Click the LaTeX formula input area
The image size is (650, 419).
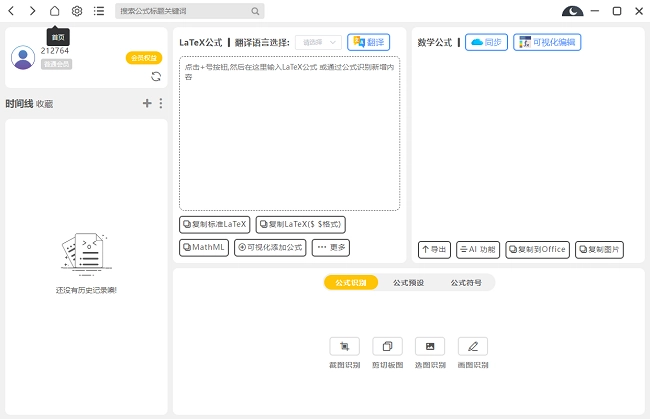(x=289, y=133)
